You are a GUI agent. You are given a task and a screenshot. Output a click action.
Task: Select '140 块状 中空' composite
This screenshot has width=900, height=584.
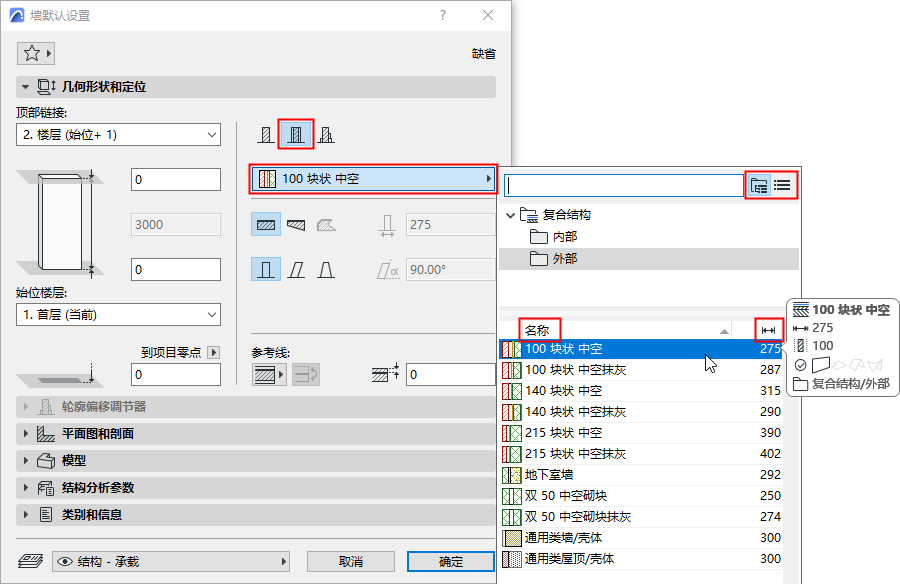click(x=641, y=390)
